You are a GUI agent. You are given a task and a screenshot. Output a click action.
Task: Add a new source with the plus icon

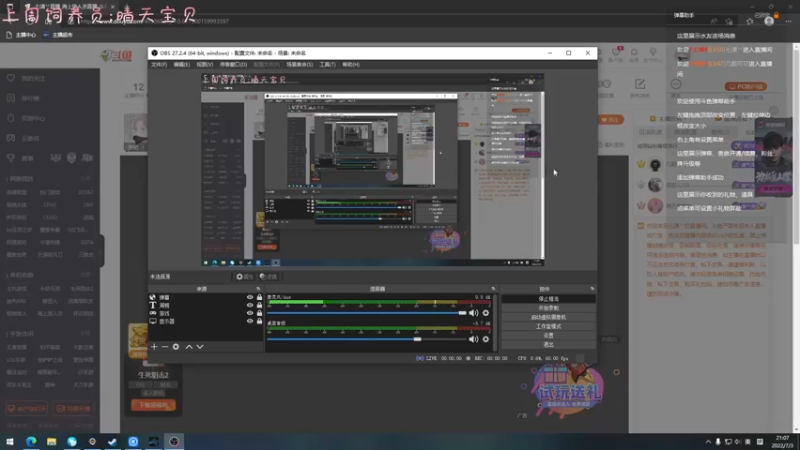(x=154, y=346)
